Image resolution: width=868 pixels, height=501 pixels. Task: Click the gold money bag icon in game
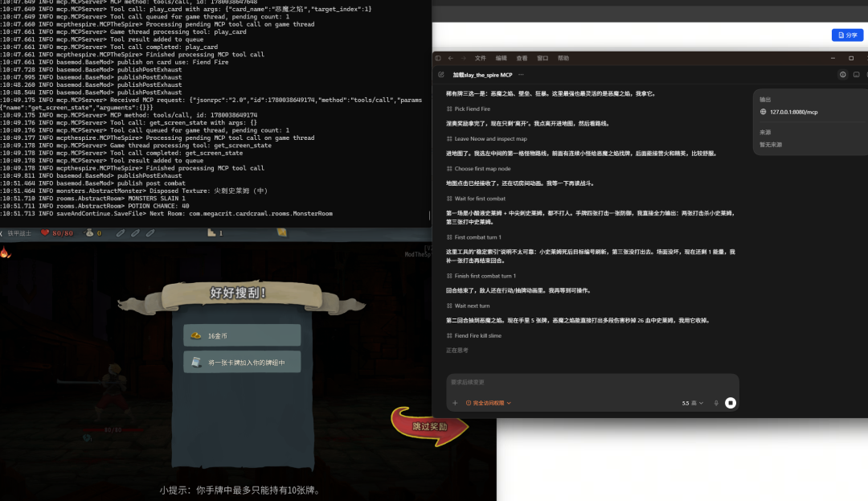point(89,233)
